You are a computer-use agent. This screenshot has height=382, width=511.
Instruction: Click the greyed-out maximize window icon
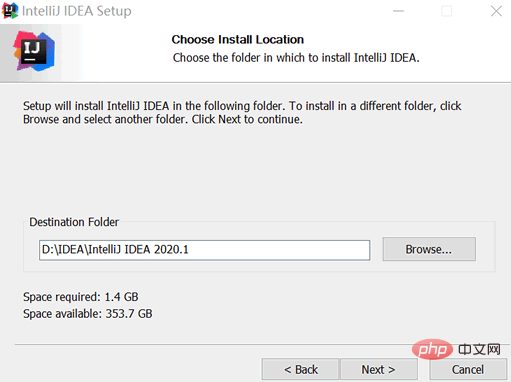coord(447,11)
